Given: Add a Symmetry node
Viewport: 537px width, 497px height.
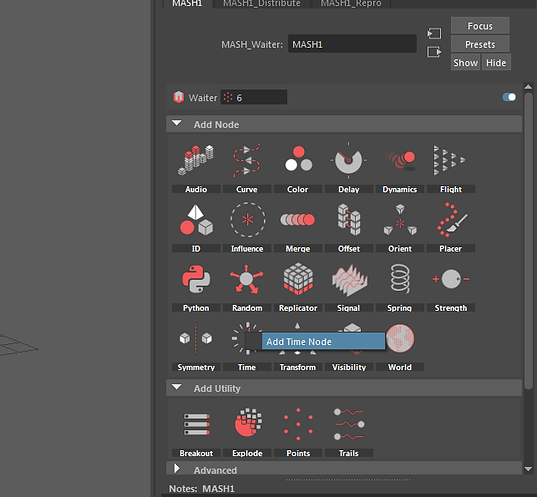Looking at the screenshot, I should (196, 338).
